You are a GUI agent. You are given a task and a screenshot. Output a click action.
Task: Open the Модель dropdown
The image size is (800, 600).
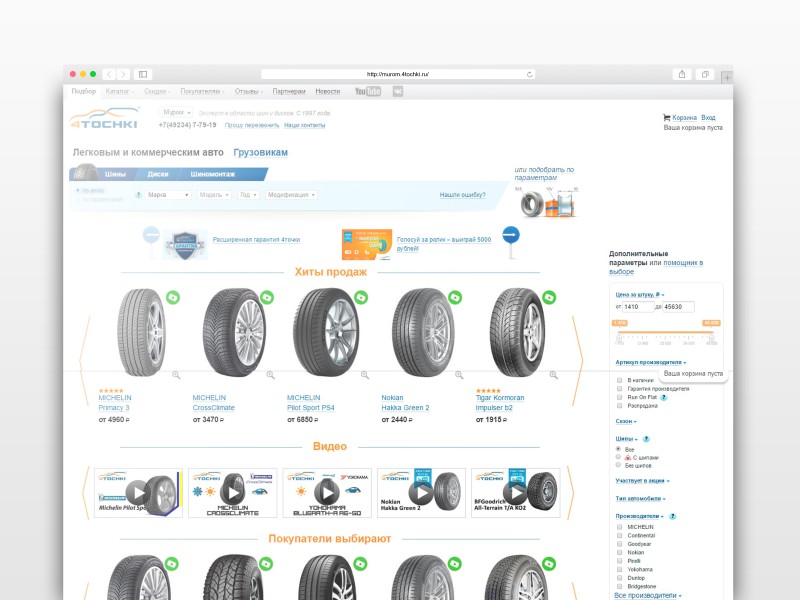point(214,195)
